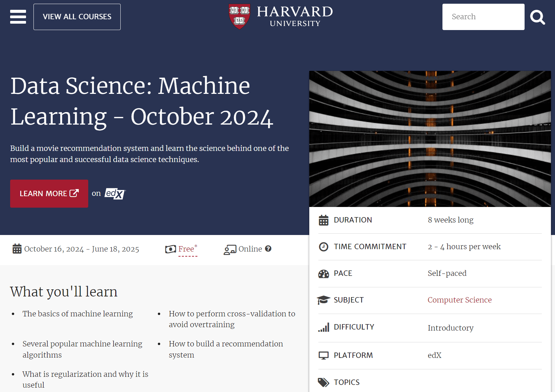
Task: Click the clock icon for time commitment
Action: [324, 246]
